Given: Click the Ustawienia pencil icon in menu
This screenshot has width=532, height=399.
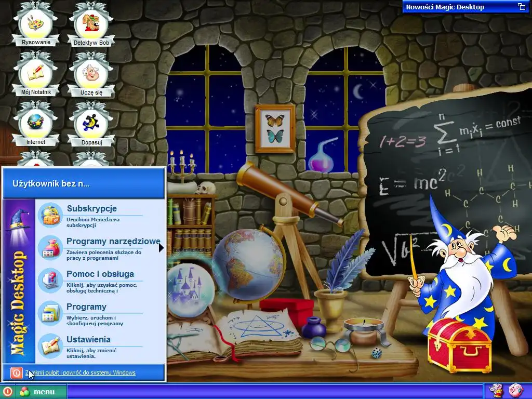Looking at the screenshot, I should point(50,346).
